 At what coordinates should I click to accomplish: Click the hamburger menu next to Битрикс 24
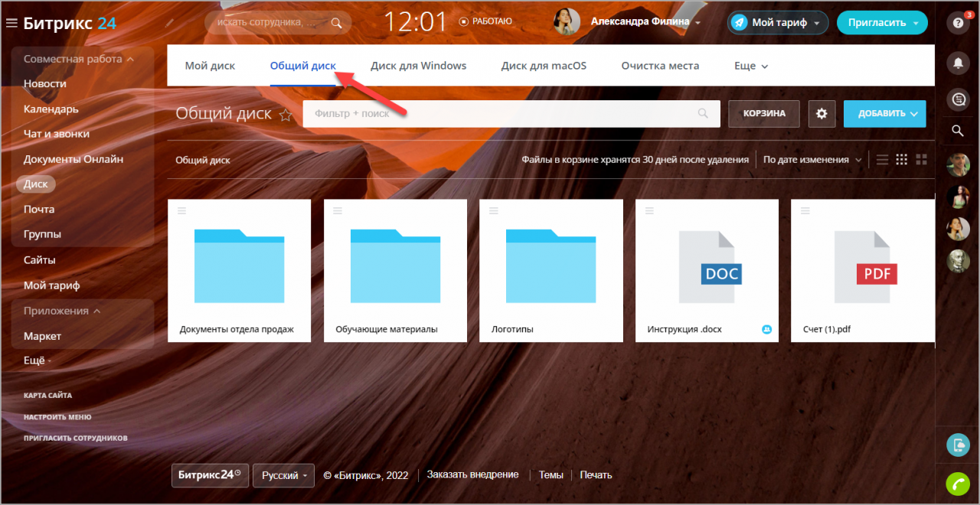tap(11, 24)
